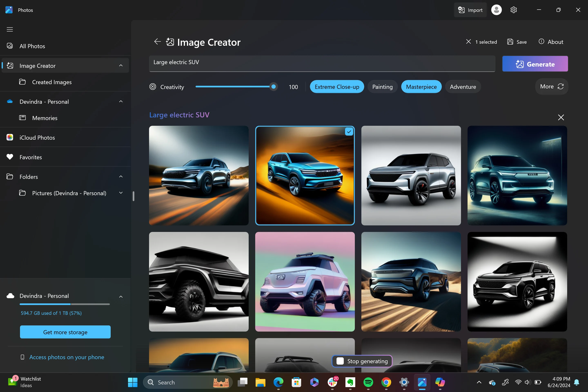Open All Photos in the sidebar

coord(32,46)
